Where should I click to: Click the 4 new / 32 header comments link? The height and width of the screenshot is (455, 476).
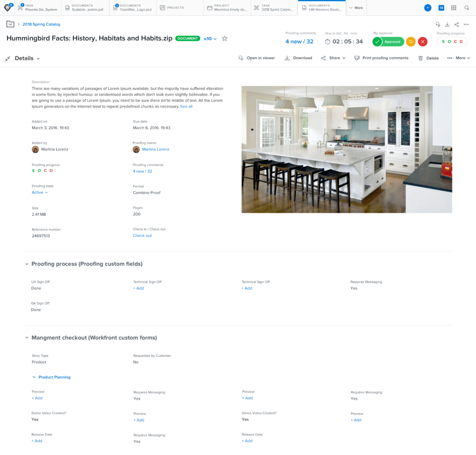click(x=299, y=41)
